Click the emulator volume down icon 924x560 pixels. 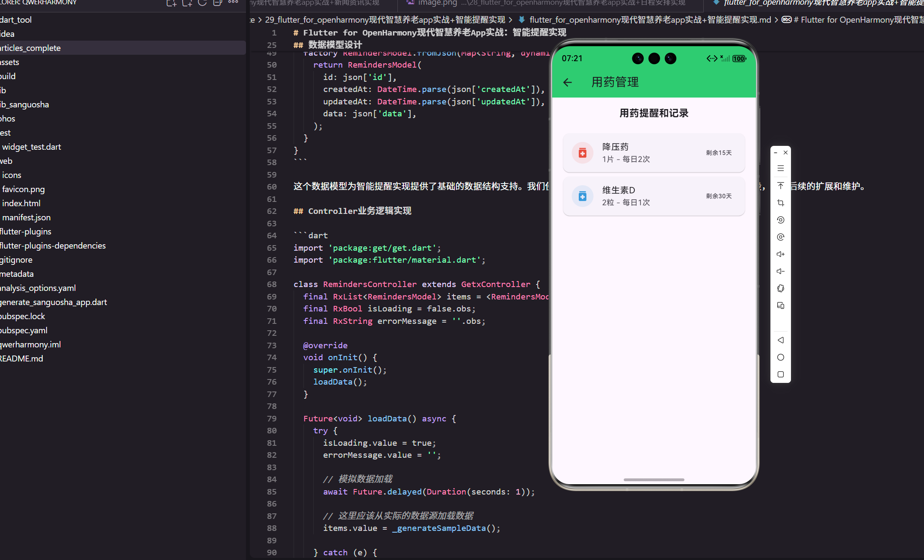[x=780, y=271]
